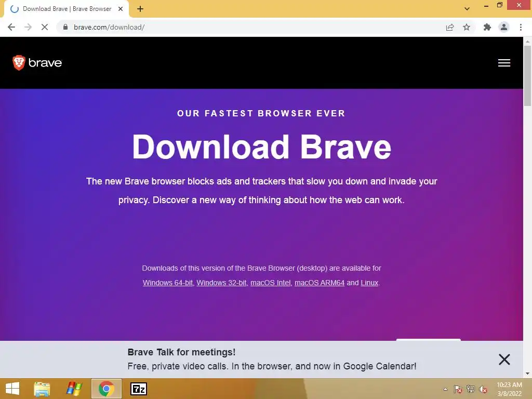
Task: Open the tab search chevron
Action: [x=467, y=9]
